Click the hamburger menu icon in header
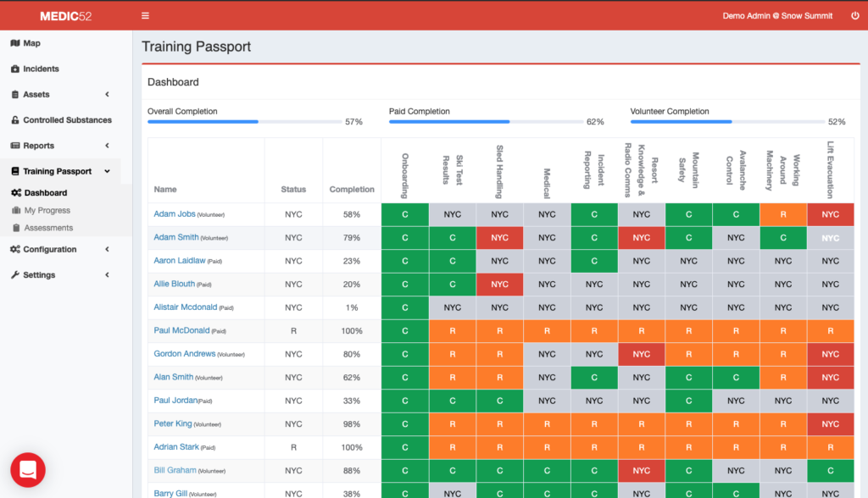The image size is (868, 498). (x=146, y=15)
